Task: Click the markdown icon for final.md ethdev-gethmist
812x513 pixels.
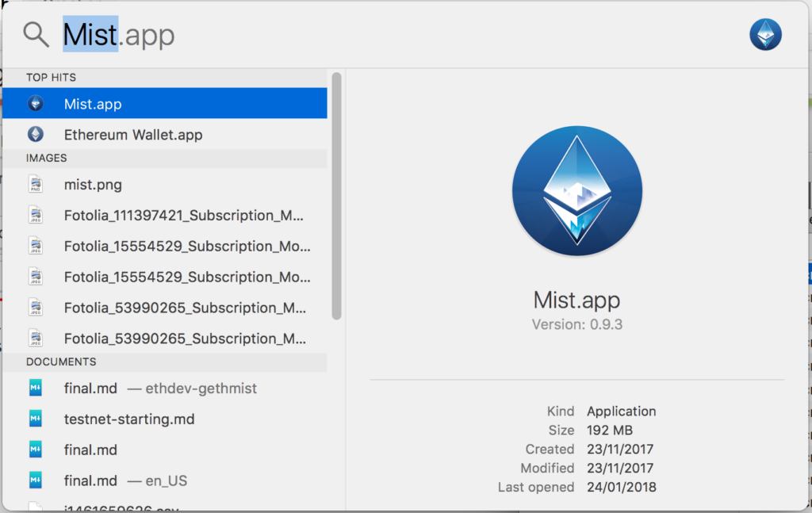Action: coord(36,389)
